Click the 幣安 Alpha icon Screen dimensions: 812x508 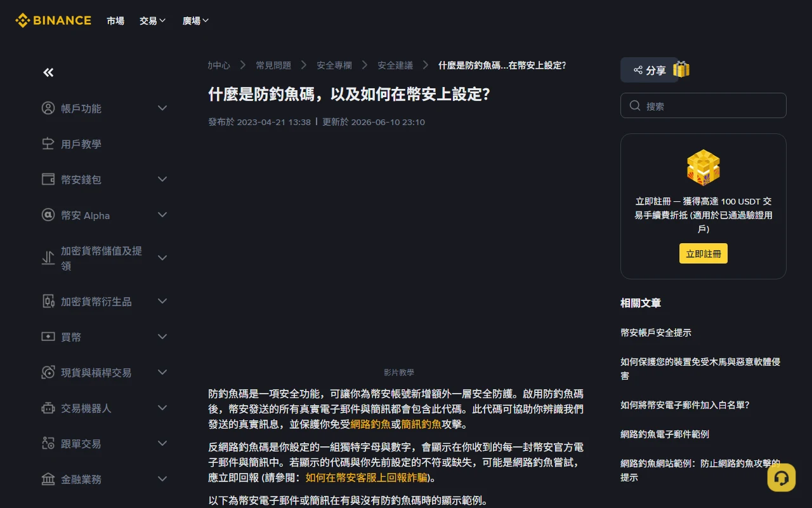click(x=48, y=215)
